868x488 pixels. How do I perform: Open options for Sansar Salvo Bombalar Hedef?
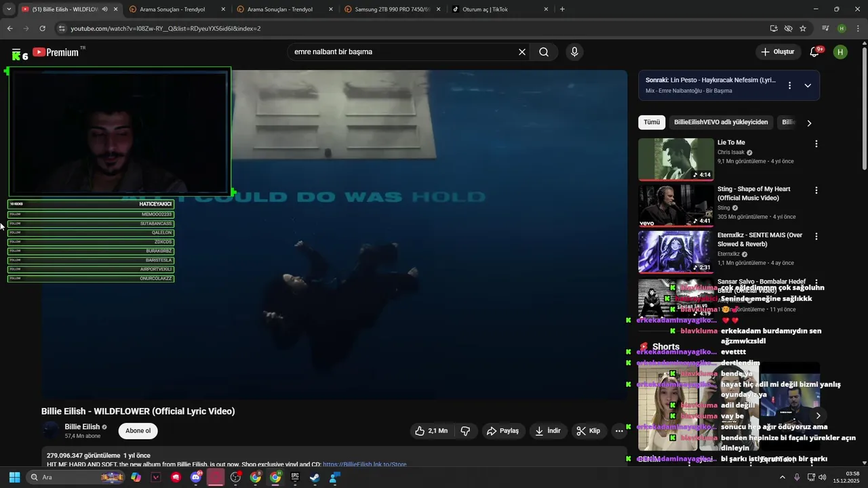[x=816, y=282]
